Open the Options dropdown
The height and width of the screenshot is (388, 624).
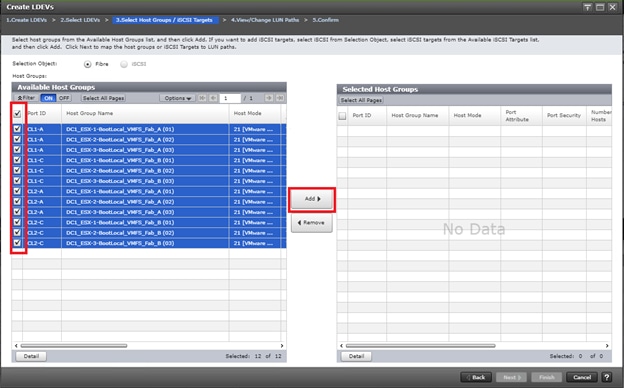pyautogui.click(x=177, y=98)
